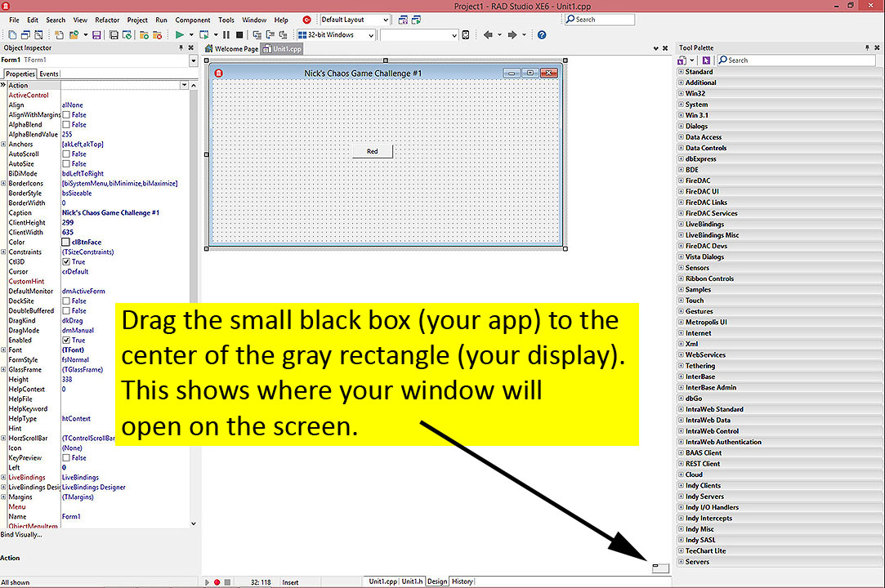This screenshot has height=588, width=885.
Task: Click the device icon beside the empty combo box
Action: click(x=466, y=35)
